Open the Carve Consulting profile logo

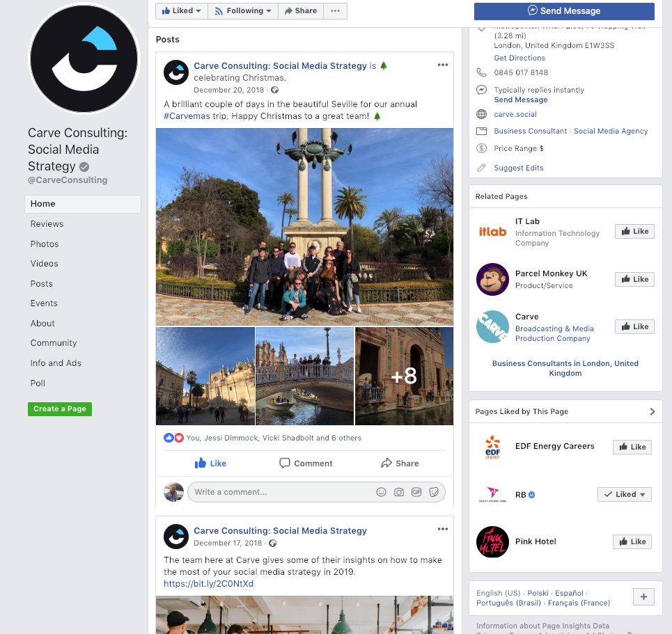click(84, 58)
